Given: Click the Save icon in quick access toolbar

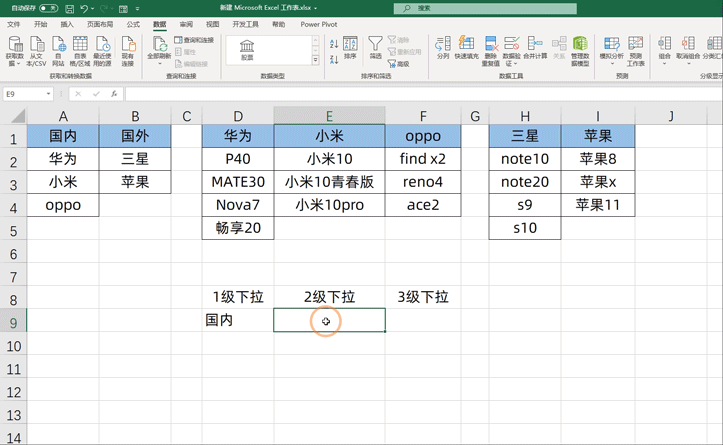Looking at the screenshot, I should (69, 8).
